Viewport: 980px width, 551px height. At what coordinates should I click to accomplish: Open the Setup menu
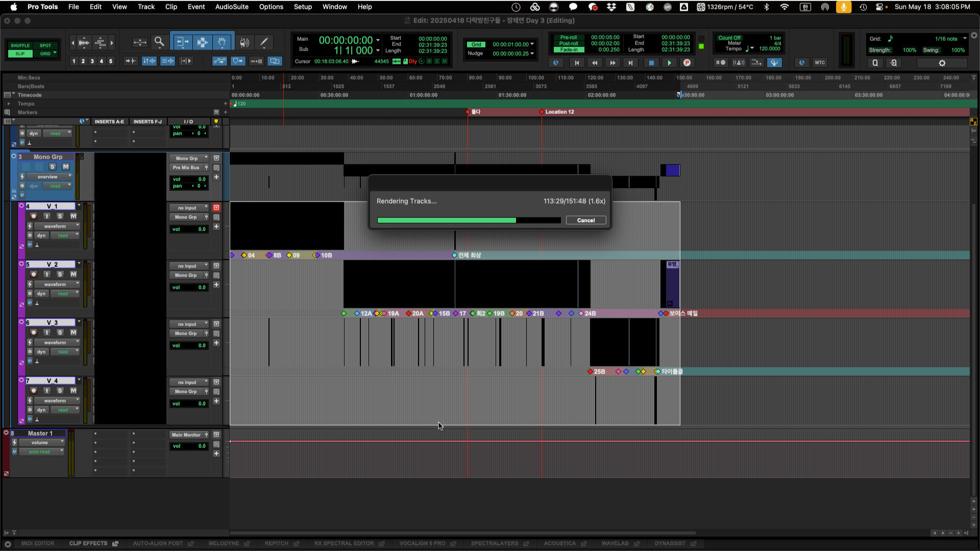point(303,7)
